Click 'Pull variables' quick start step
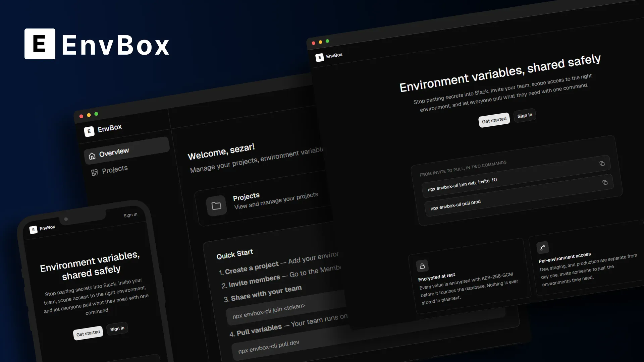Viewport: 644px width, 362px height. click(x=259, y=330)
